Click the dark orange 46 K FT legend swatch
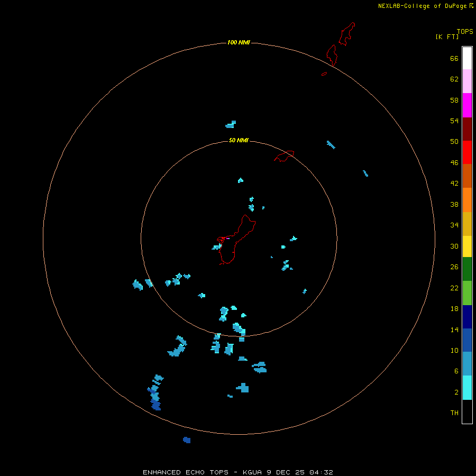This screenshot has width=476, height=476. pos(467,176)
